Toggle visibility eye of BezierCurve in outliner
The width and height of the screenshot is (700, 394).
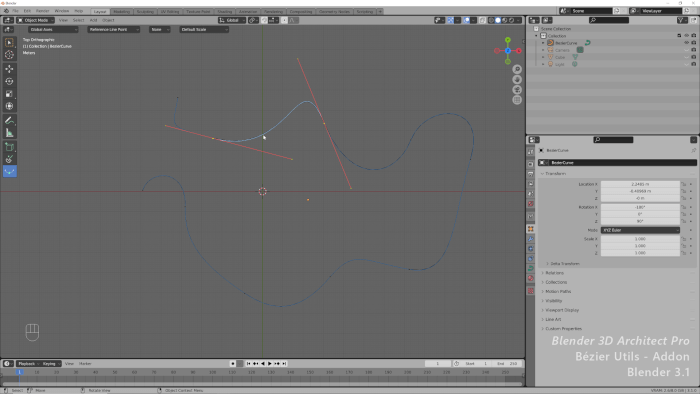coord(686,43)
